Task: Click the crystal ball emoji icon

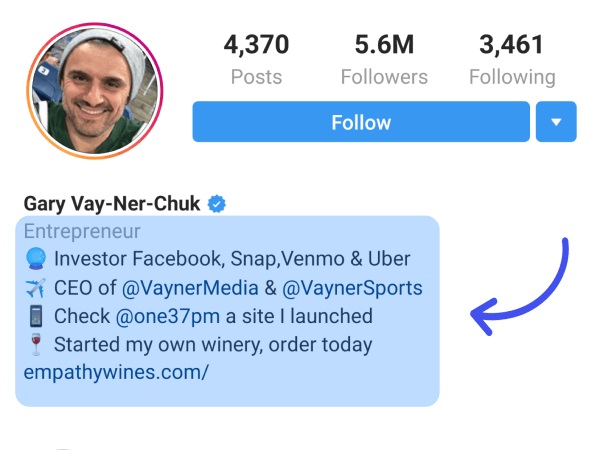Action: coord(36,259)
